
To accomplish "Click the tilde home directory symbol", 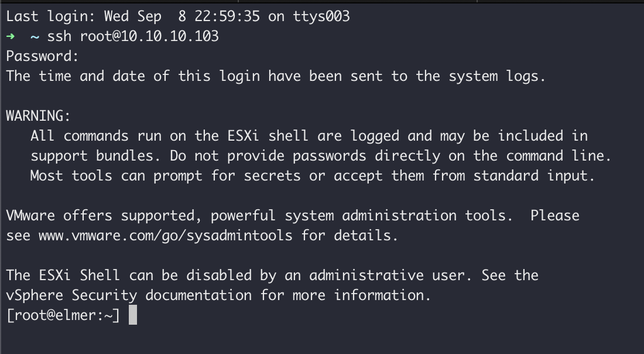I will (35, 37).
